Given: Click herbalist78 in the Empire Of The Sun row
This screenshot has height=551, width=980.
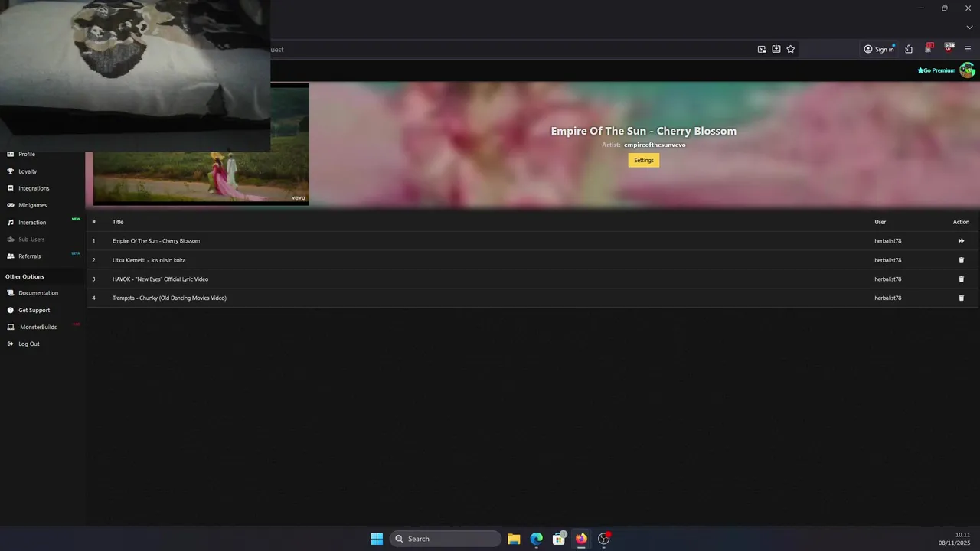Looking at the screenshot, I should 888,241.
